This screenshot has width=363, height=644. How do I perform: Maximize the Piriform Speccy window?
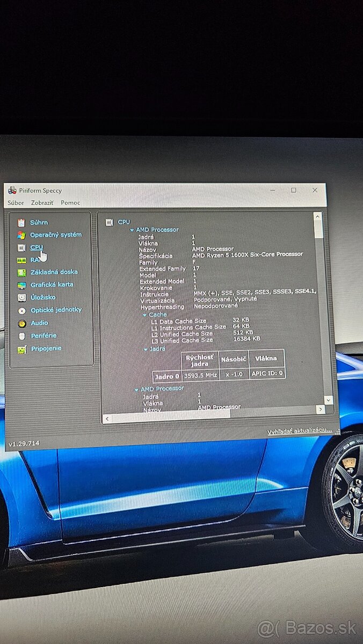pos(294,190)
